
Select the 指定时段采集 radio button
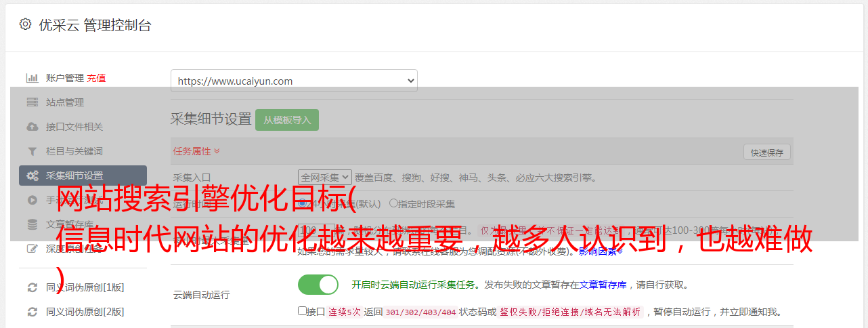click(394, 203)
